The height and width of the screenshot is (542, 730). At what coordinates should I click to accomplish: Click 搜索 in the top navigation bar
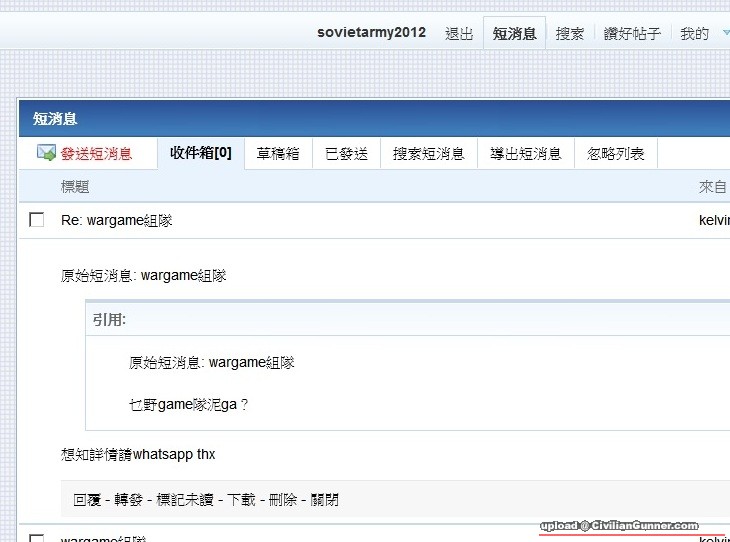click(570, 33)
